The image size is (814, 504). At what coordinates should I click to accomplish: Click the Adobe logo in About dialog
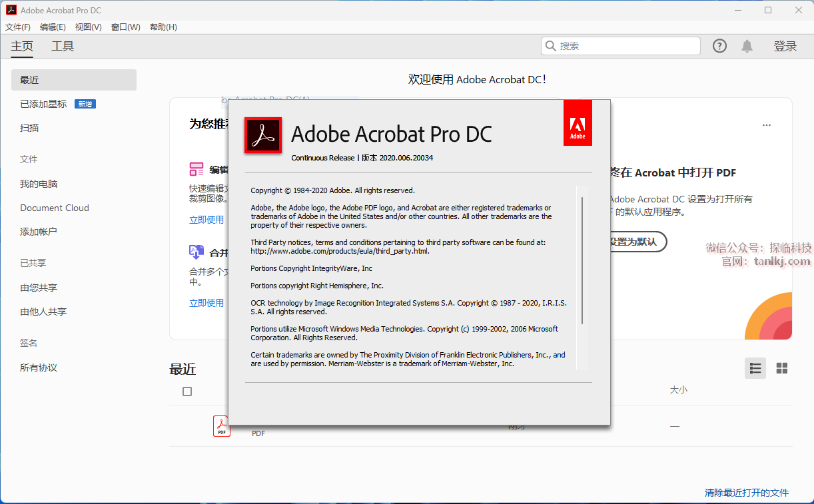578,123
